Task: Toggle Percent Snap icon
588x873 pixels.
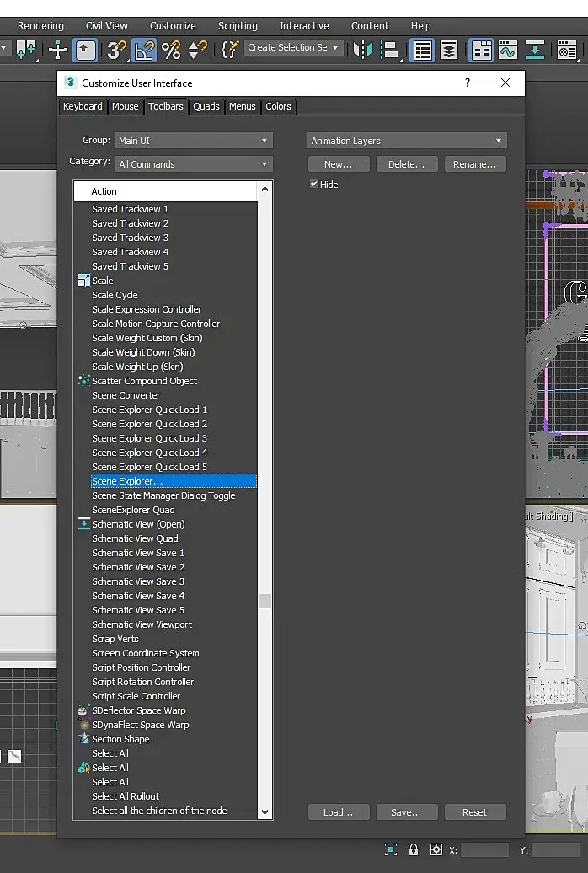Action: tap(171, 50)
